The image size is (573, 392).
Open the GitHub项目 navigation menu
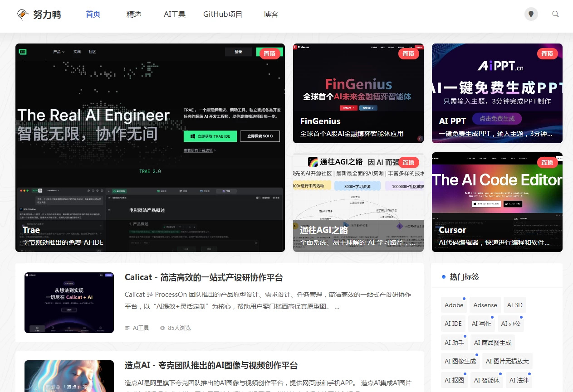(x=223, y=15)
